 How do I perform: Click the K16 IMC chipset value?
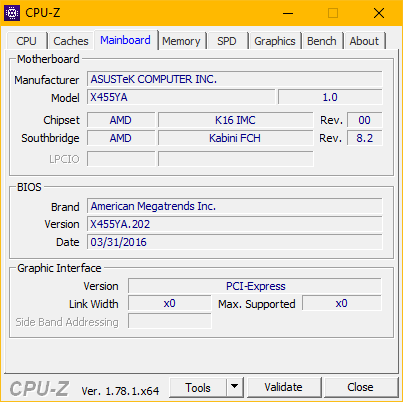point(235,120)
